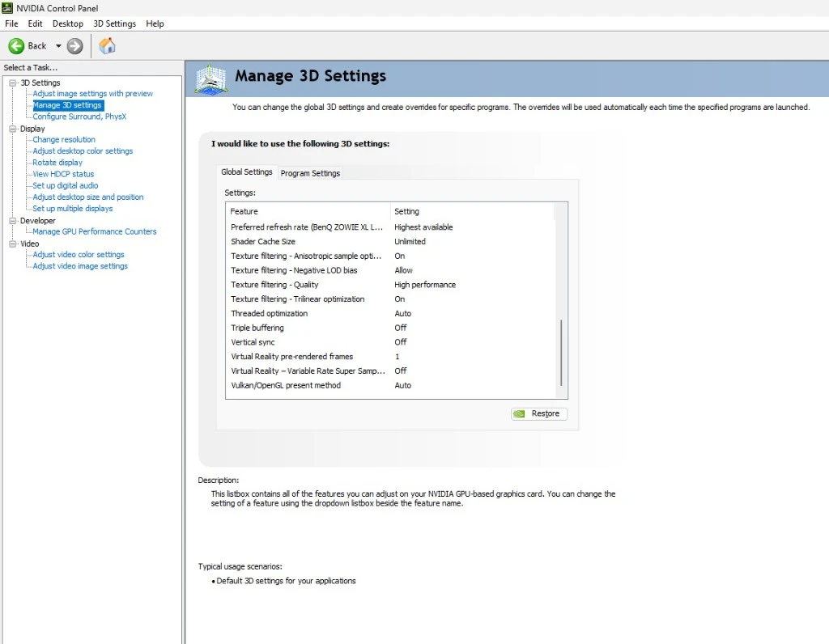Image resolution: width=829 pixels, height=644 pixels.
Task: Open Adjust image settings with preview
Action: (92, 94)
